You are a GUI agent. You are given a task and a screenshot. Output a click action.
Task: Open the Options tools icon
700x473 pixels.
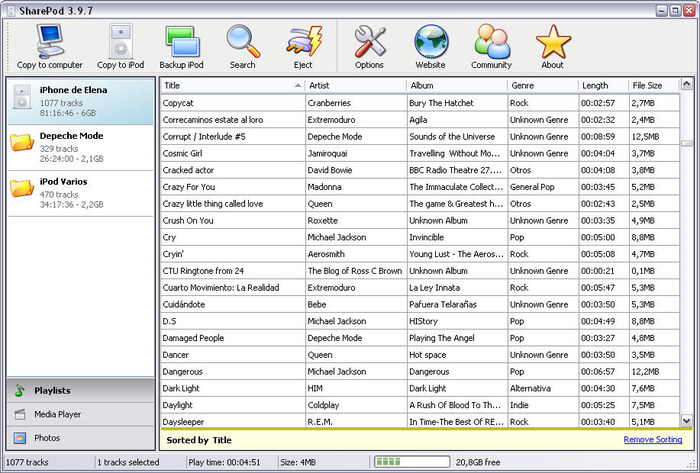click(x=369, y=45)
